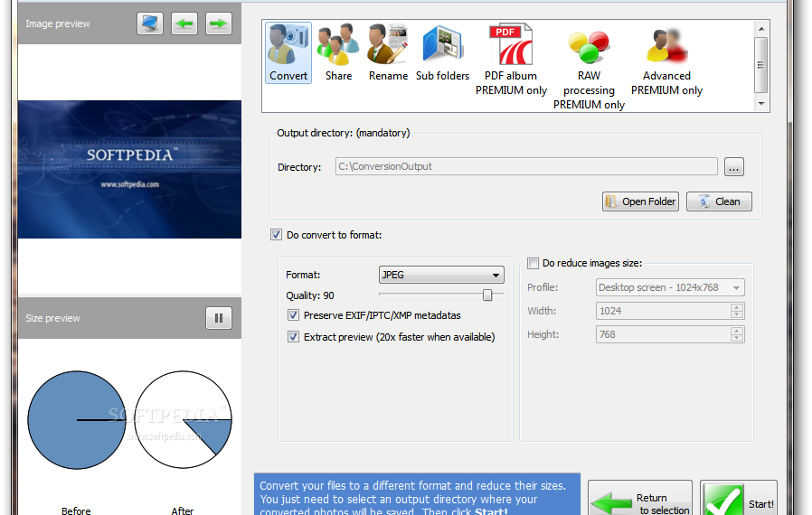Select the Convert action icon
The width and height of the screenshot is (812, 515).
pyautogui.click(x=288, y=52)
